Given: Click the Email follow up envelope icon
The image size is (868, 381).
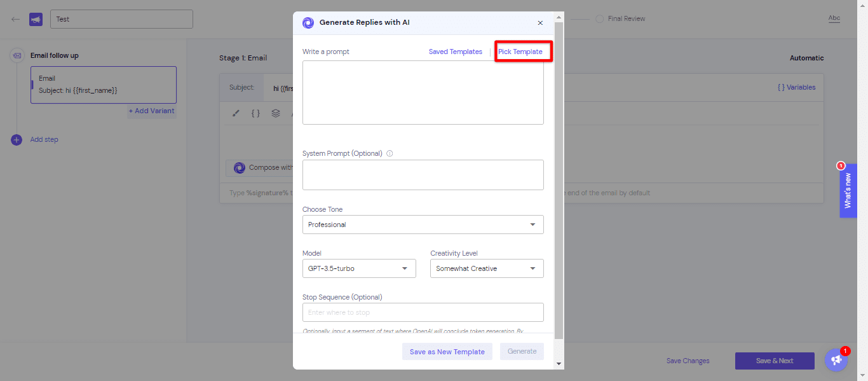Looking at the screenshot, I should point(16,55).
